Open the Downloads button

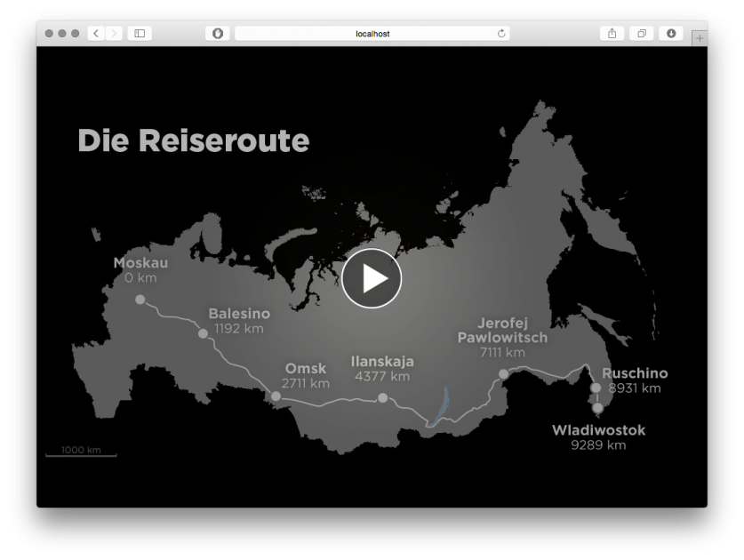tap(671, 33)
